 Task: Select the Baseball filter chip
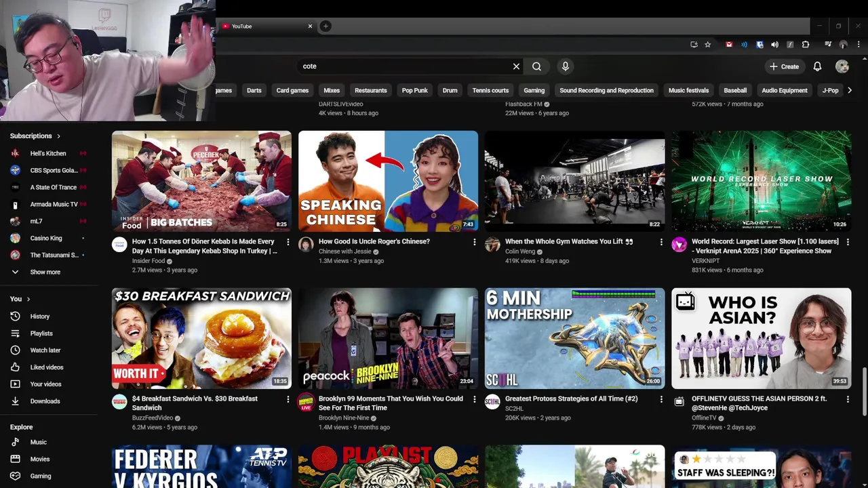pyautogui.click(x=735, y=90)
